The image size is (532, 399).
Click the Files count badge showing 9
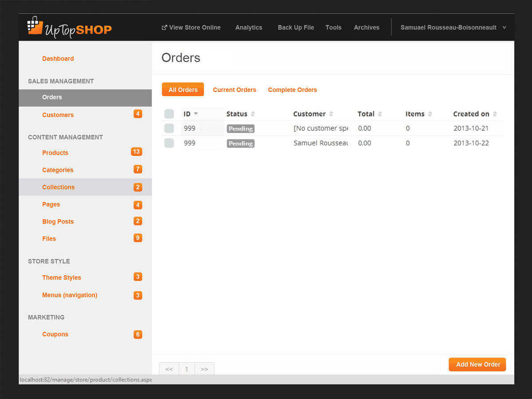click(138, 239)
